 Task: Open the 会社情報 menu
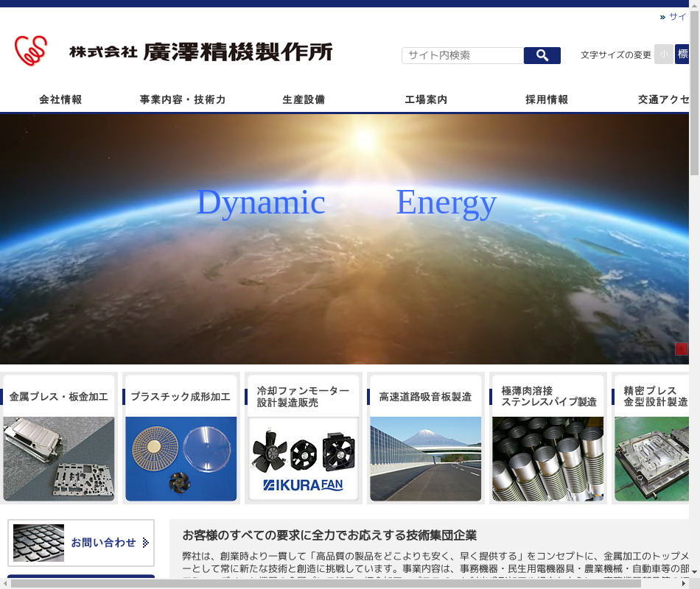(x=60, y=100)
